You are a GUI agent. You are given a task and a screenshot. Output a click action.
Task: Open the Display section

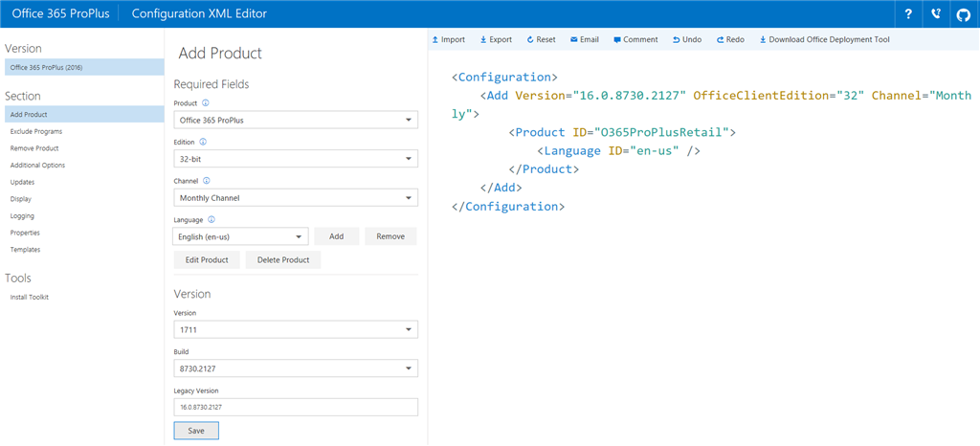(21, 199)
